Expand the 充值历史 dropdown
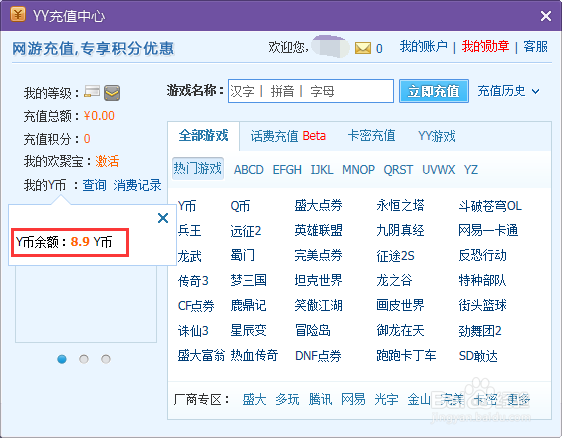Image resolution: width=562 pixels, height=438 pixels. click(x=508, y=91)
